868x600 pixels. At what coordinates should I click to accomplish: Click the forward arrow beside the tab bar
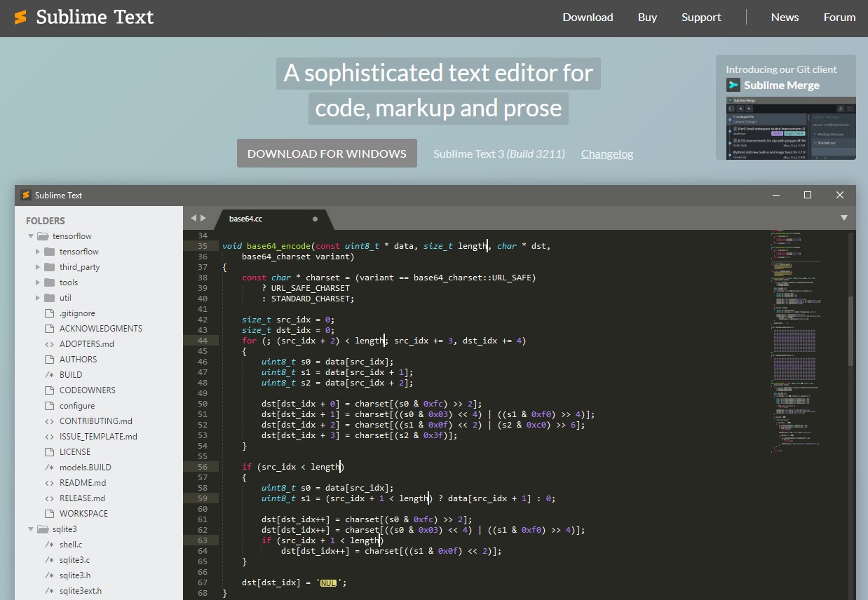pyautogui.click(x=203, y=218)
